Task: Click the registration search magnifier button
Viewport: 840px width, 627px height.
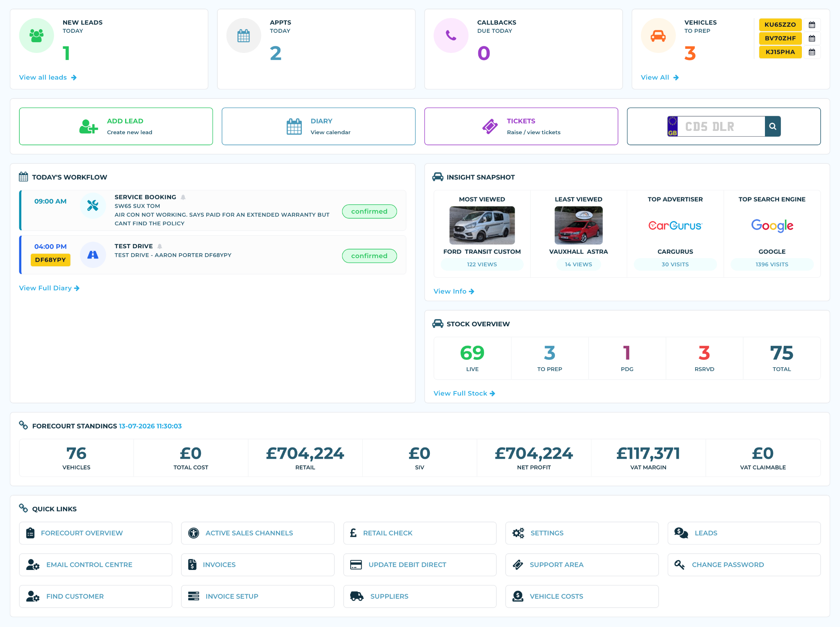Action: point(773,126)
